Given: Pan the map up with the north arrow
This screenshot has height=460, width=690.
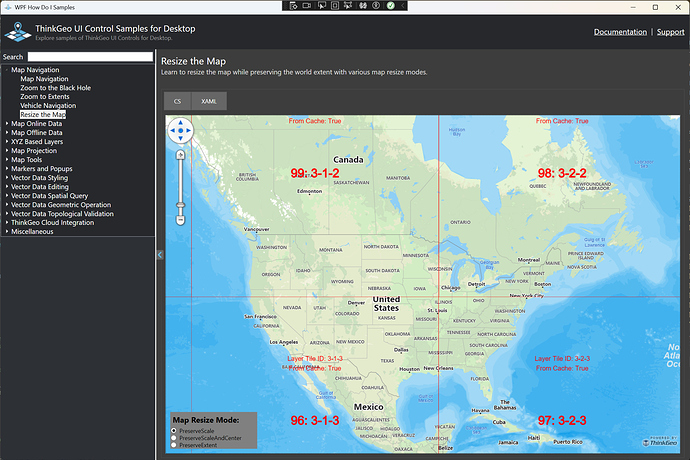Looking at the screenshot, I should [180, 123].
